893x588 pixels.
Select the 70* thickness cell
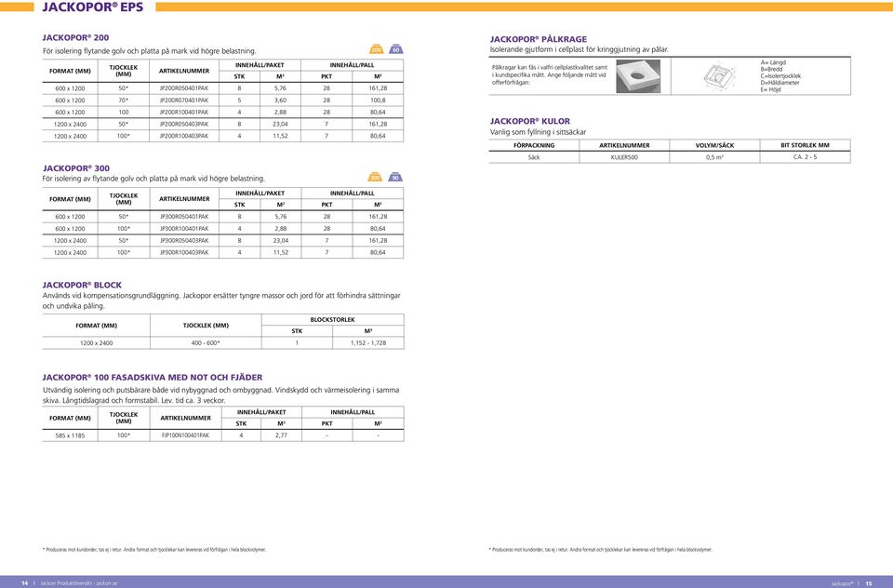coord(124,100)
